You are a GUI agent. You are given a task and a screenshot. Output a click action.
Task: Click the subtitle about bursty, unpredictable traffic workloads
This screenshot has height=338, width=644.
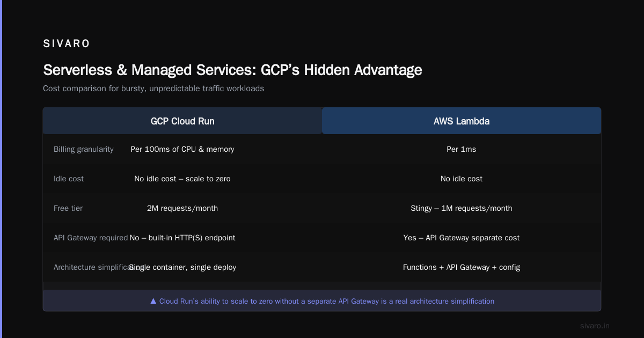(x=153, y=89)
